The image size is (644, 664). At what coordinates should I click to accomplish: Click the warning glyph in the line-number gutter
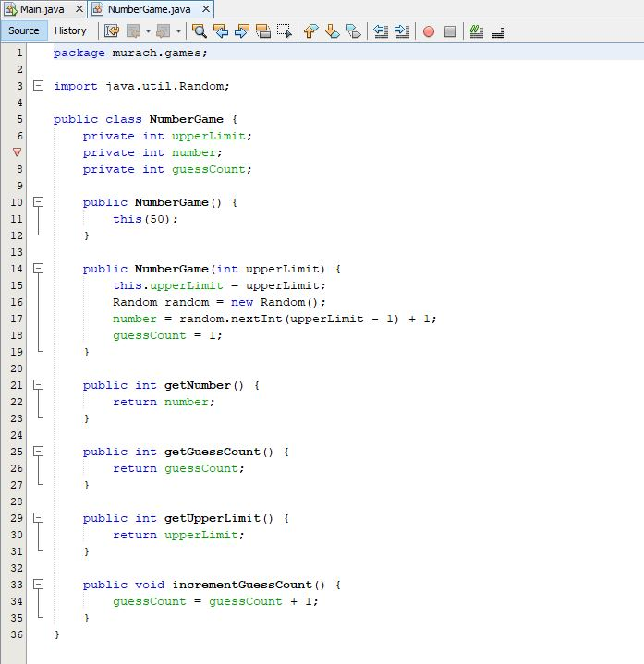coord(18,152)
